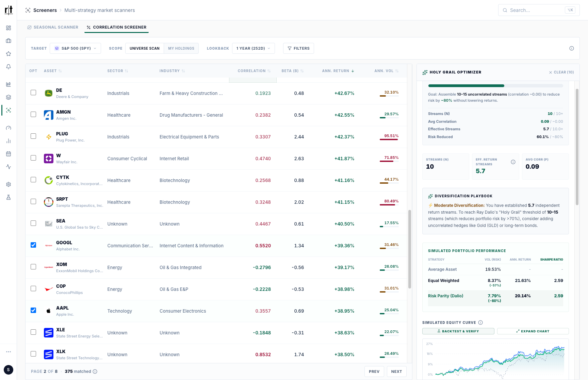Viewport: 588px width, 380px height.
Task: Check the XLE row checkbox
Action: tap(33, 332)
